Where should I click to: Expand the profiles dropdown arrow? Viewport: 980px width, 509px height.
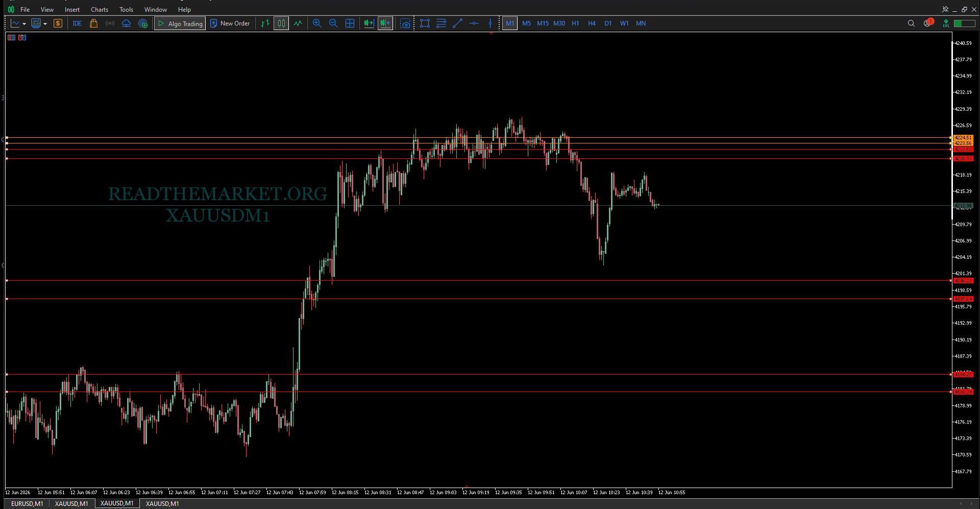click(45, 23)
